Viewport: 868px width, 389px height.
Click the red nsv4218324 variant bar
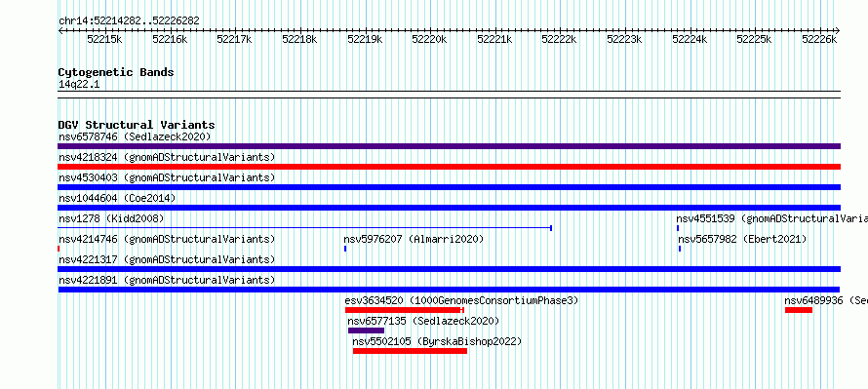click(x=449, y=167)
